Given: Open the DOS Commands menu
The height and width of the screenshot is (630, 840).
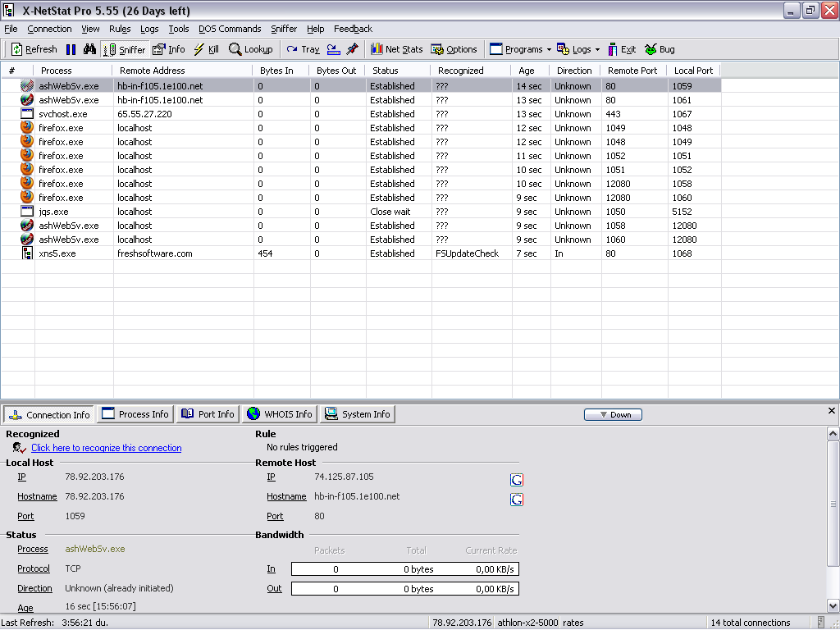Looking at the screenshot, I should 230,29.
